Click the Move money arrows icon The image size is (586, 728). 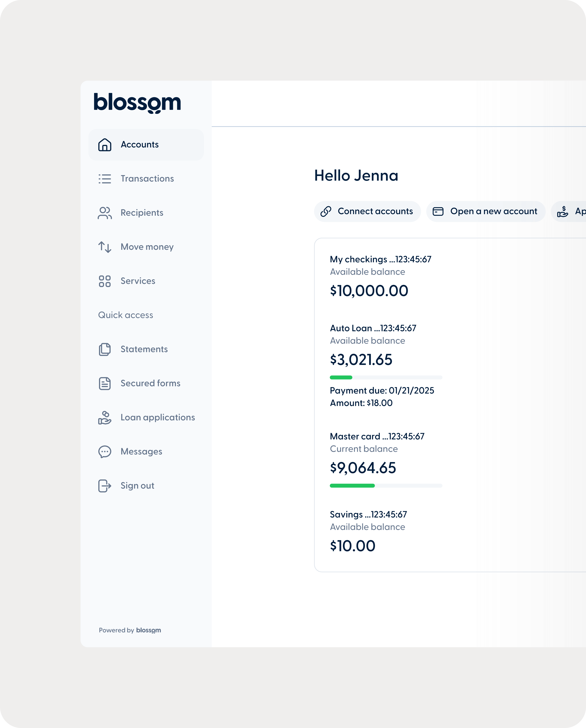click(105, 247)
